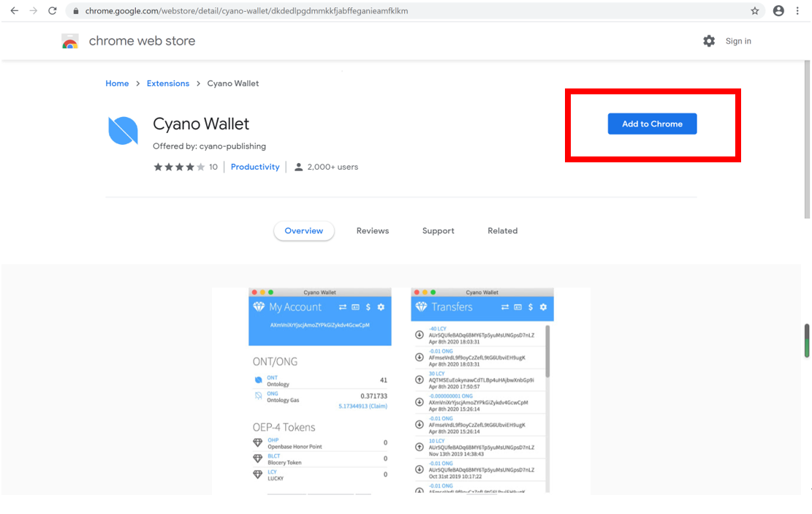Click the users person icon
Viewport: 812px width, 514px height.
tap(298, 167)
